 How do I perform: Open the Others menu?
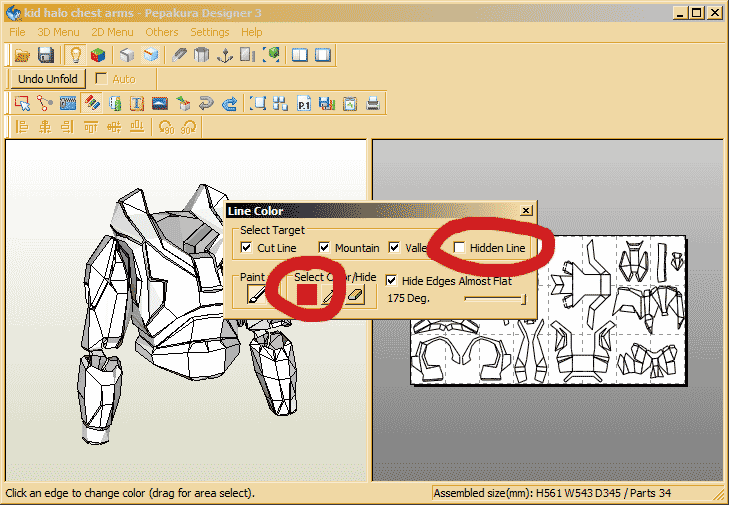(x=162, y=32)
